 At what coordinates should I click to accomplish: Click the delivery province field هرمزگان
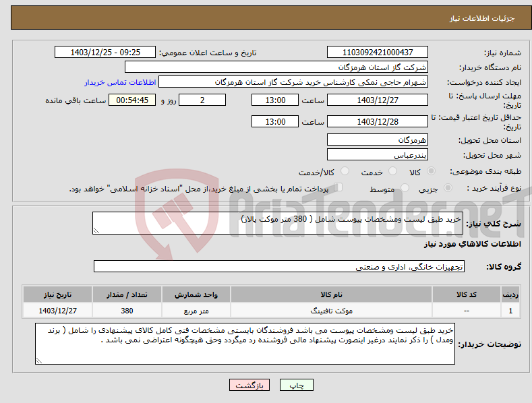point(378,139)
